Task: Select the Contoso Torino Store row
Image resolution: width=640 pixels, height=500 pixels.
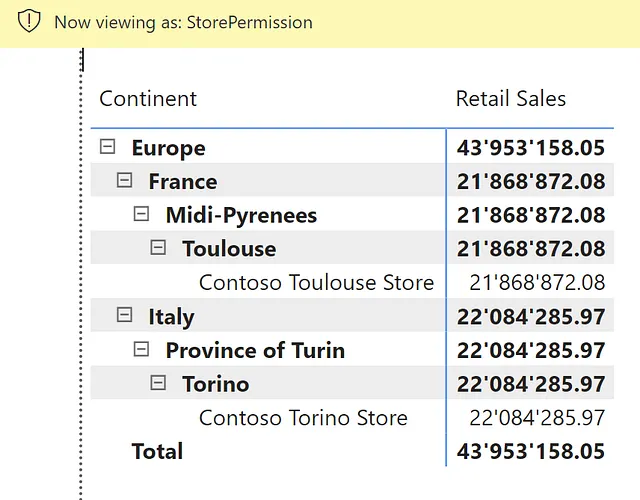Action: pyautogui.click(x=303, y=417)
